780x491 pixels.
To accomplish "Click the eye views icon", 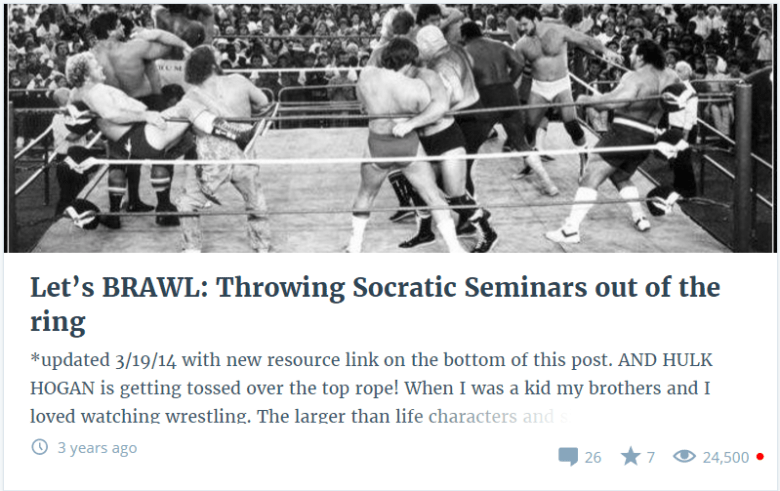I will pos(685,457).
